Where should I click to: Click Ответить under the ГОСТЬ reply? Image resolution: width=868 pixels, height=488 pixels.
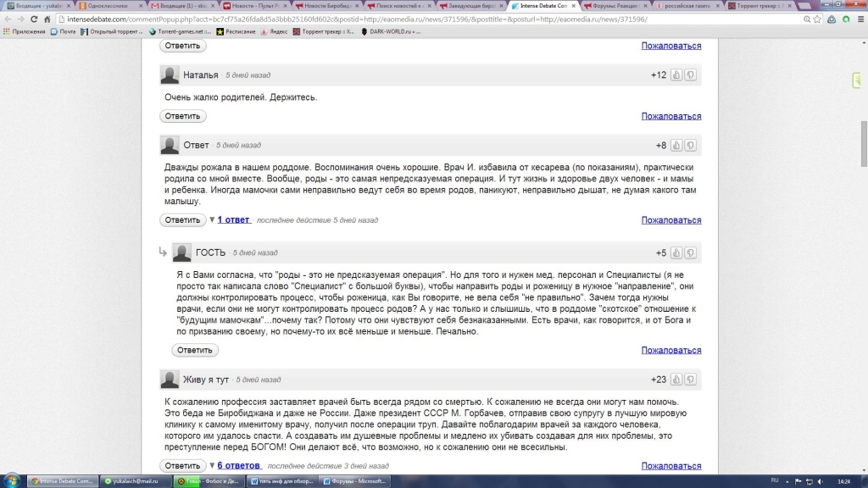click(x=195, y=350)
